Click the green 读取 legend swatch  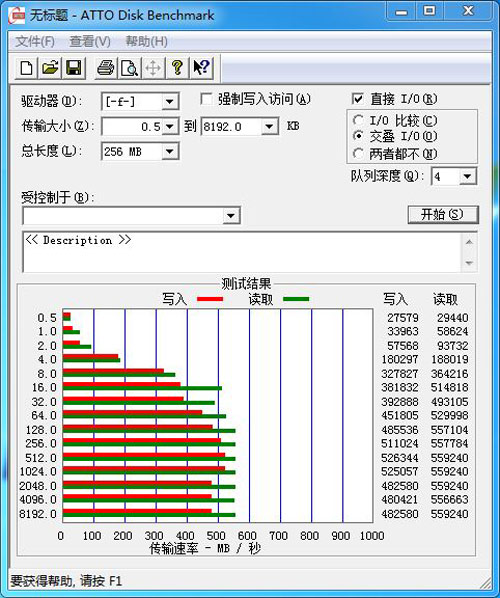pyautogui.click(x=296, y=299)
